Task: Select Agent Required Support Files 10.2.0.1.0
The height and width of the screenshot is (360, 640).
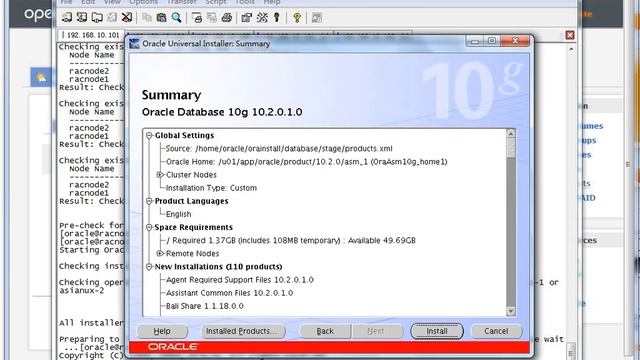Action: 240,280
